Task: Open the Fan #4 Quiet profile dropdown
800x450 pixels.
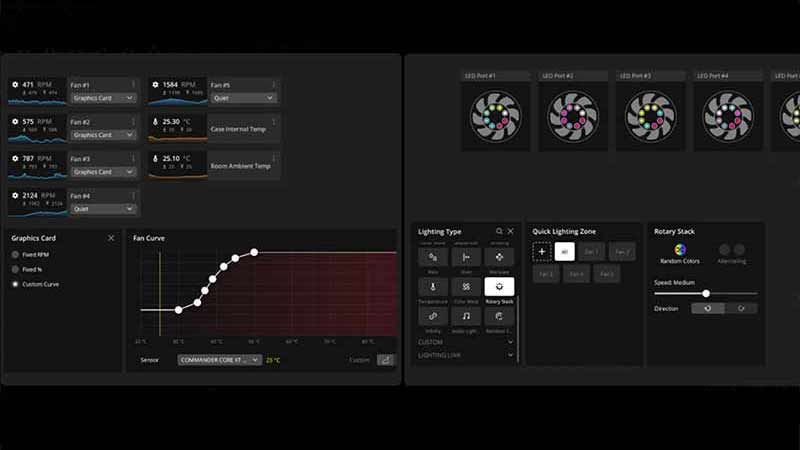Action: (103, 209)
